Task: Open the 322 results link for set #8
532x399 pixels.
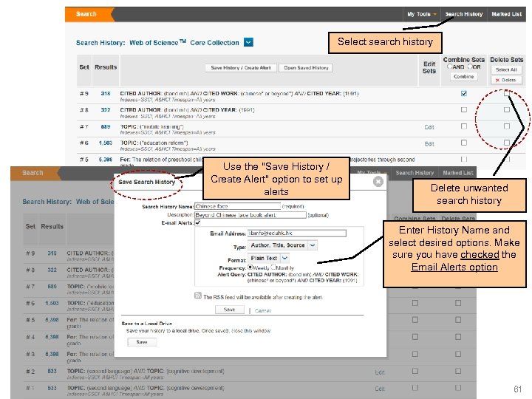Action: coord(106,110)
